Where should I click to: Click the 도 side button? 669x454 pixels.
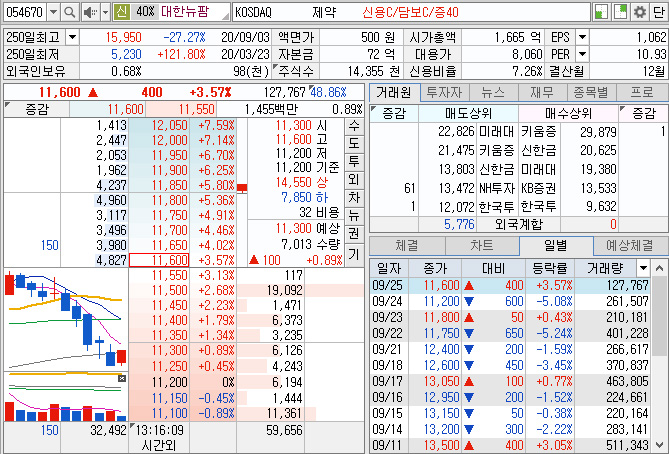click(x=354, y=143)
